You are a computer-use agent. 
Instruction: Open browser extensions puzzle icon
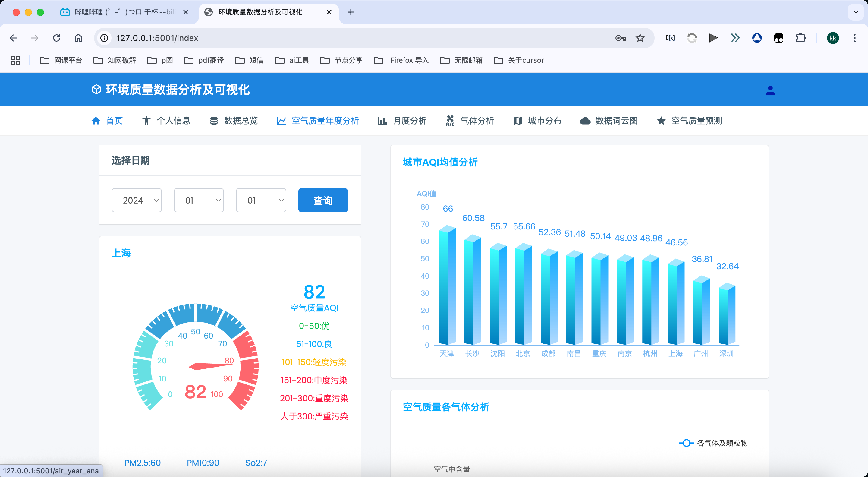800,38
